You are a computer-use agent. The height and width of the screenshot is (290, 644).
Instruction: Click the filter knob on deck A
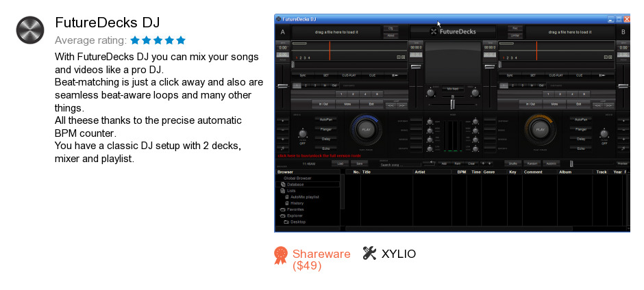(x=303, y=134)
